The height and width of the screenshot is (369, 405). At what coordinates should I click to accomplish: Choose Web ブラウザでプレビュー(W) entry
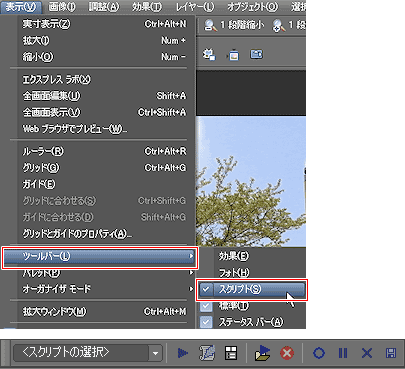[x=100, y=129]
